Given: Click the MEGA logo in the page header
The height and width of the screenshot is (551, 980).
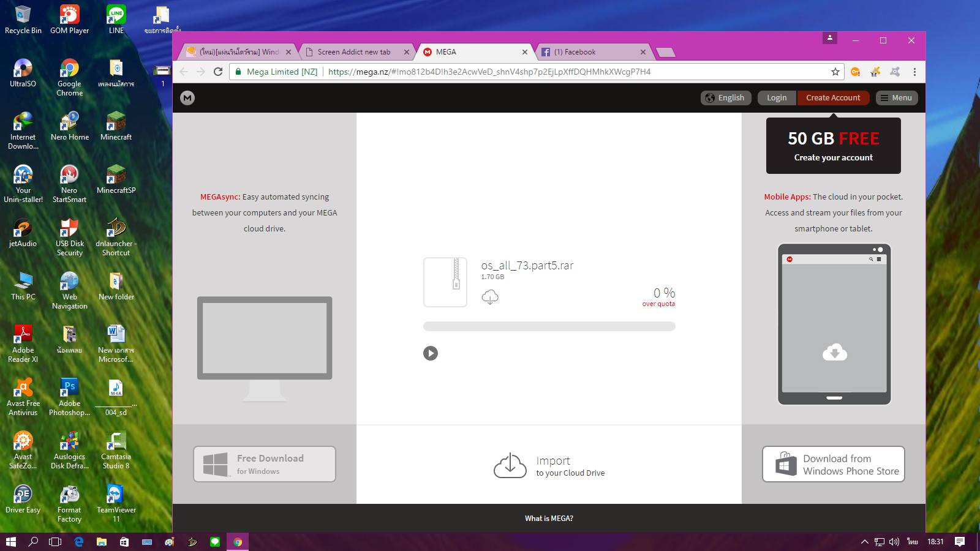Looking at the screenshot, I should point(187,98).
